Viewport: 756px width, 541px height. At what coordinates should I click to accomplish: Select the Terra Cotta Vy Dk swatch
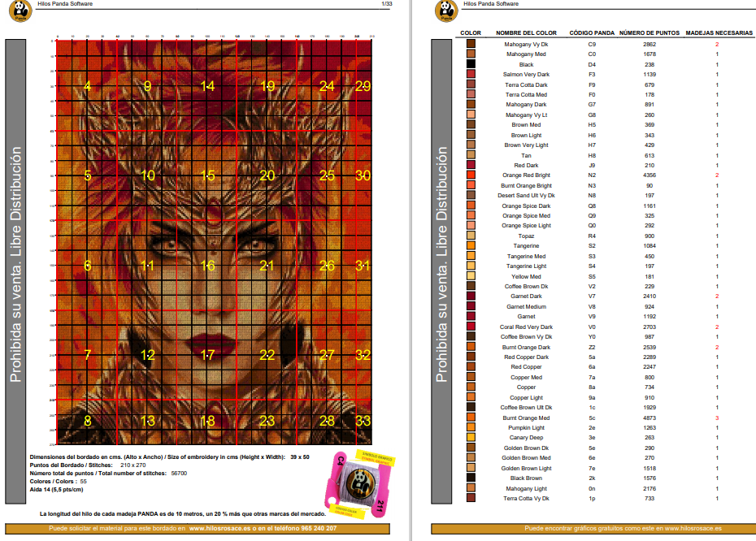pyautogui.click(x=471, y=498)
